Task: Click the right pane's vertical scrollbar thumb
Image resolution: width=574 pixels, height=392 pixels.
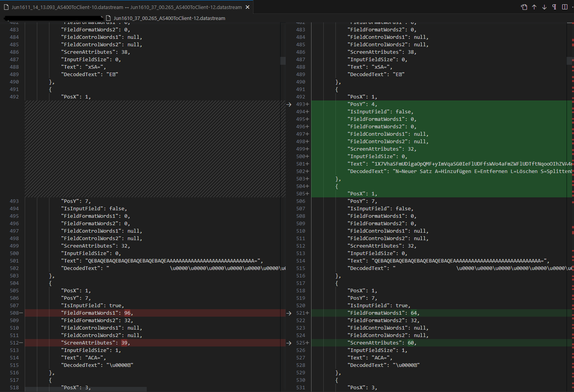Action: [x=570, y=60]
